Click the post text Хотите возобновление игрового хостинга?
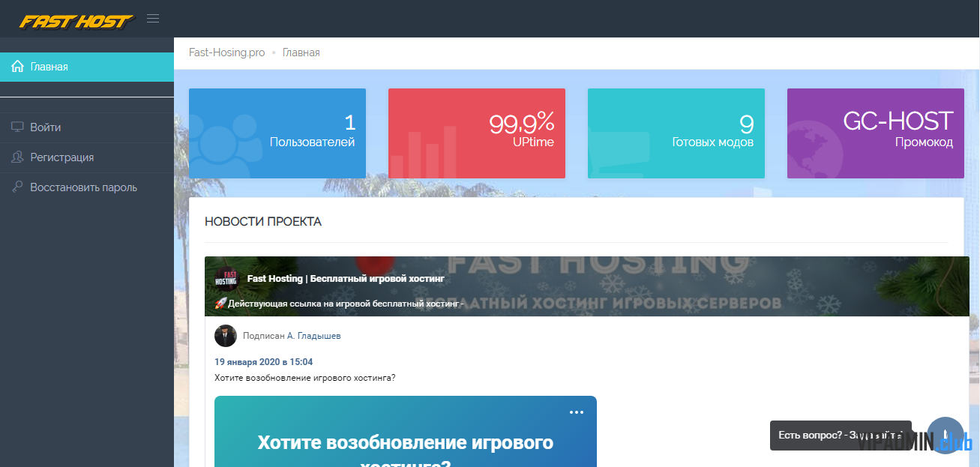 (305, 378)
